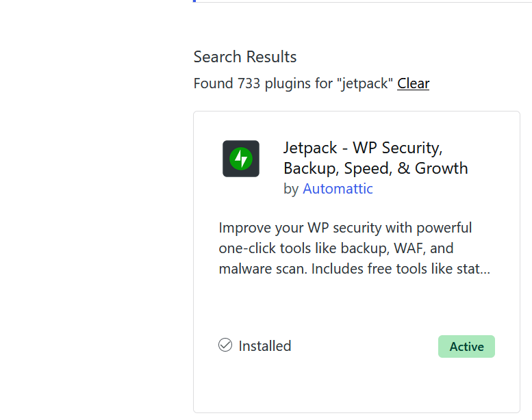Click the gray divider line at top
Image resolution: width=532 pixels, height=420 pixels.
click(363, 2)
